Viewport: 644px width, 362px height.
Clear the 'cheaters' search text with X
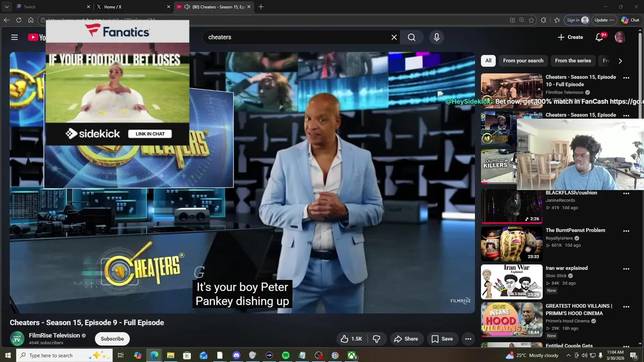pyautogui.click(x=394, y=37)
